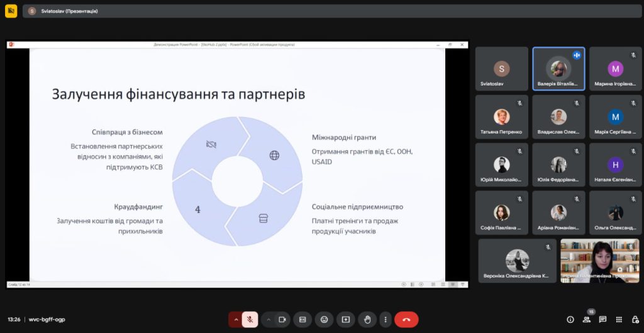This screenshot has width=644, height=333.
Task: Open the chat with everyone panel
Action: (602, 319)
